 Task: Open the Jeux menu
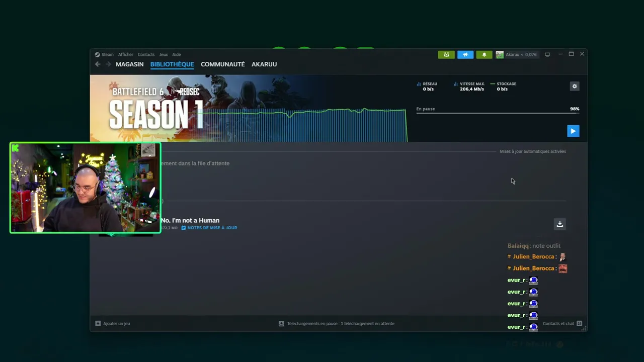click(164, 54)
